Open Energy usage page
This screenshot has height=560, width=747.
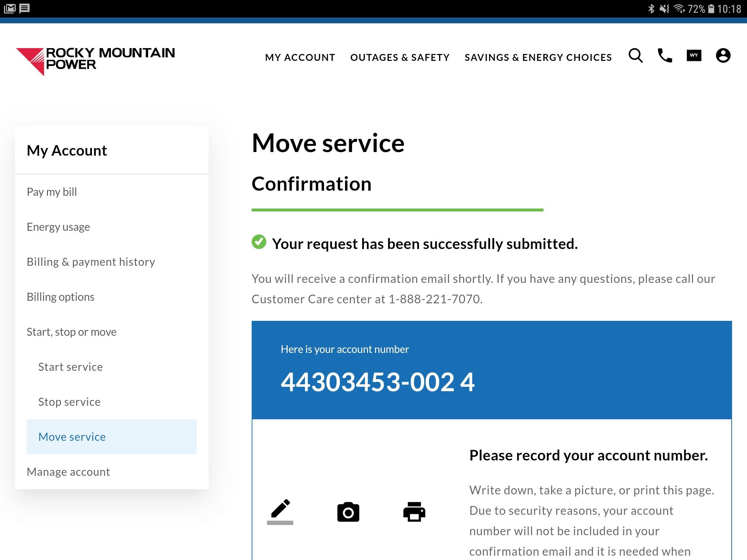pos(58,227)
